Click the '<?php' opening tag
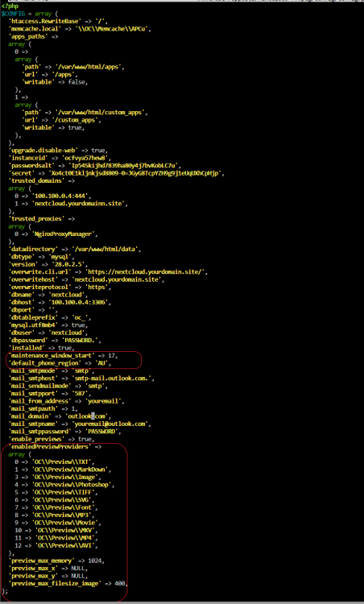Screen dimensions: 364x604 pos(10,6)
